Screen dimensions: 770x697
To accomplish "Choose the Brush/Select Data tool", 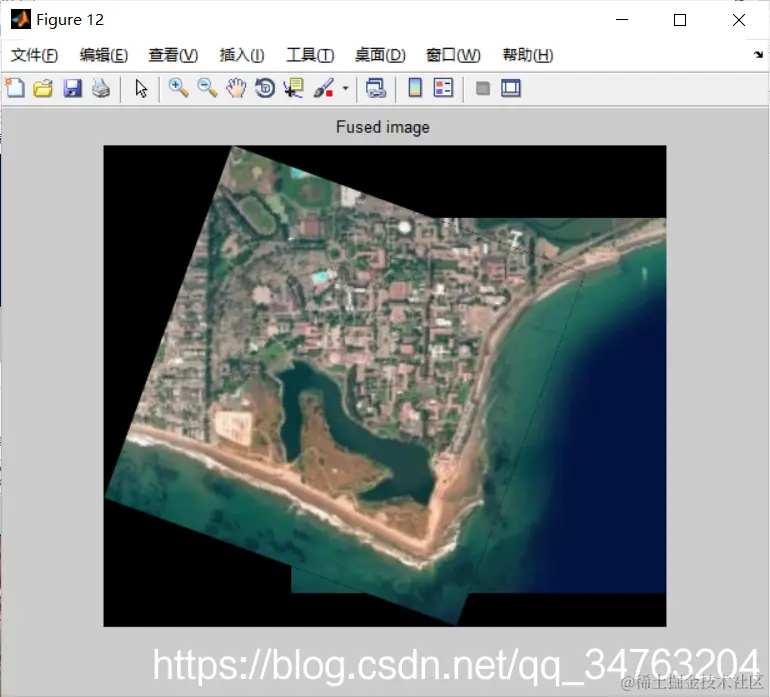I will point(324,88).
